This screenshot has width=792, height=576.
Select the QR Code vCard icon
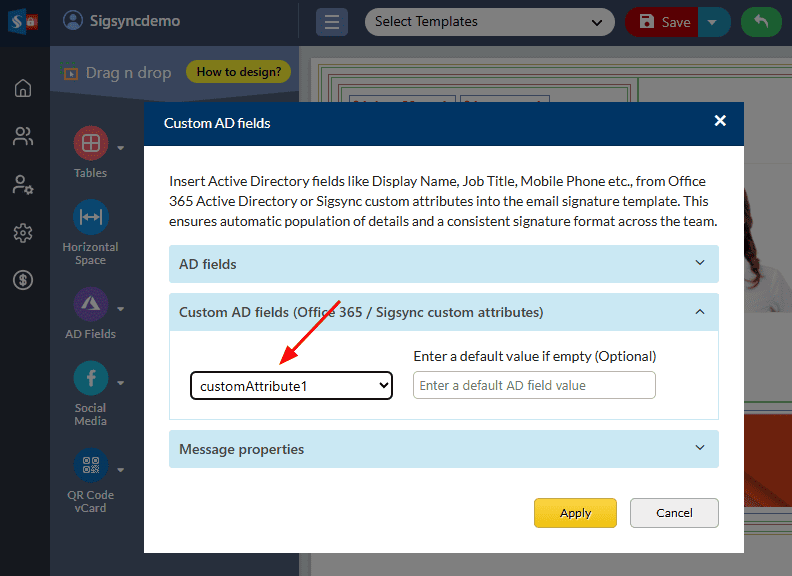point(91,465)
